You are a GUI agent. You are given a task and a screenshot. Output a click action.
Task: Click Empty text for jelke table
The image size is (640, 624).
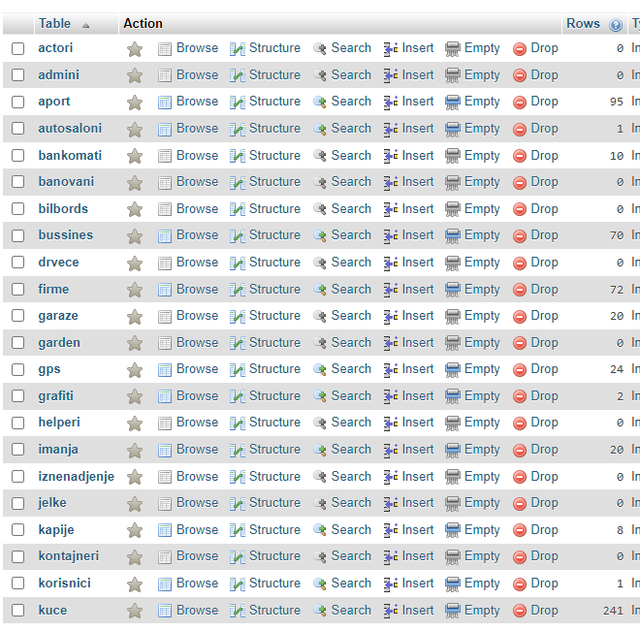[482, 504]
